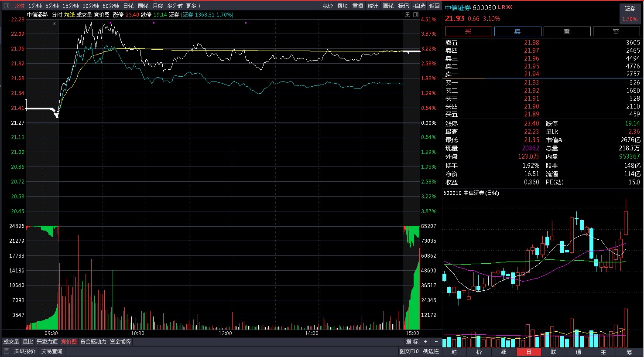644x357 pixels.
Task: Click the 标记 mark button
Action: coord(404,6)
